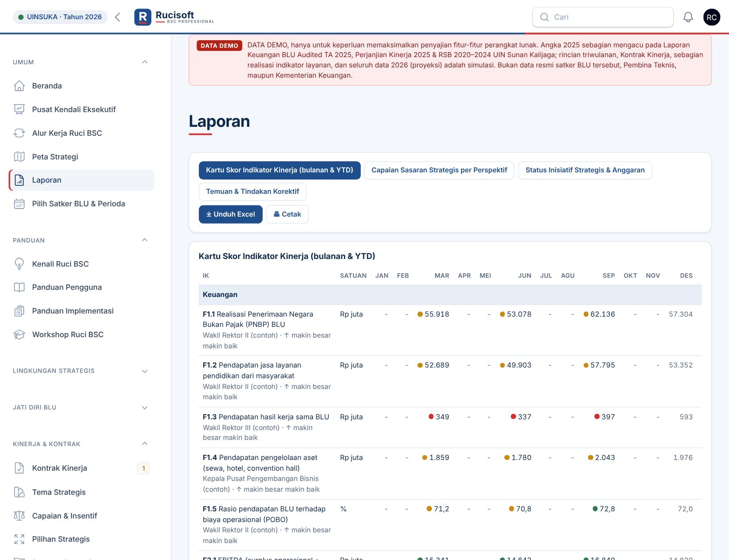The height and width of the screenshot is (560, 729).
Task: Open Peta Strategi map icon
Action: (19, 157)
